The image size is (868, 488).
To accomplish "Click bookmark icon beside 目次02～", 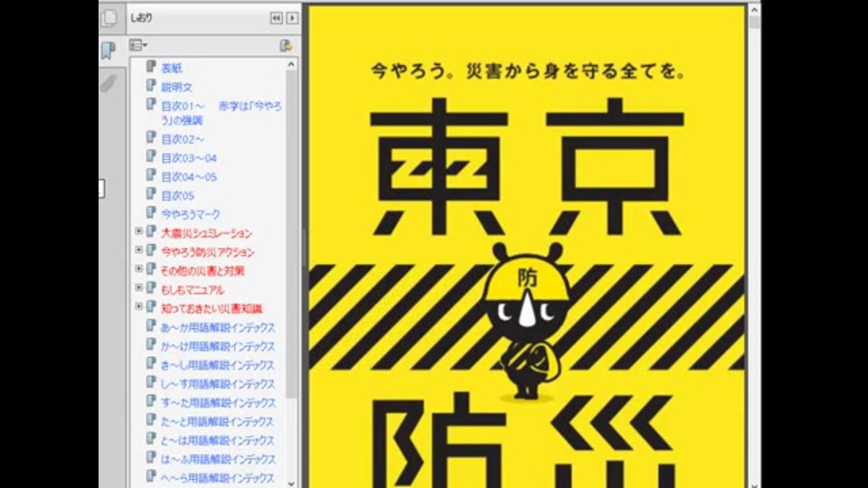I will click(151, 137).
